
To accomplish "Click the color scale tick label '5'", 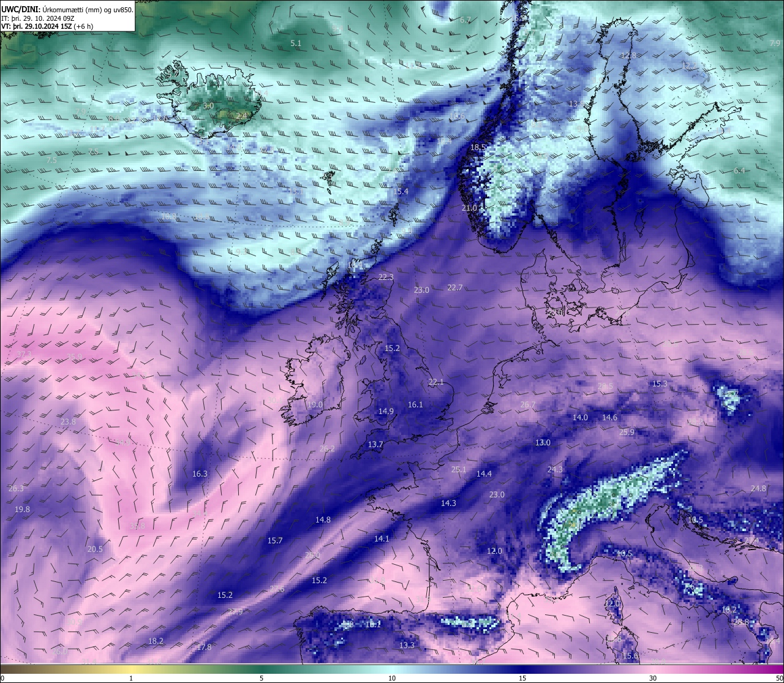I will pos(262,678).
